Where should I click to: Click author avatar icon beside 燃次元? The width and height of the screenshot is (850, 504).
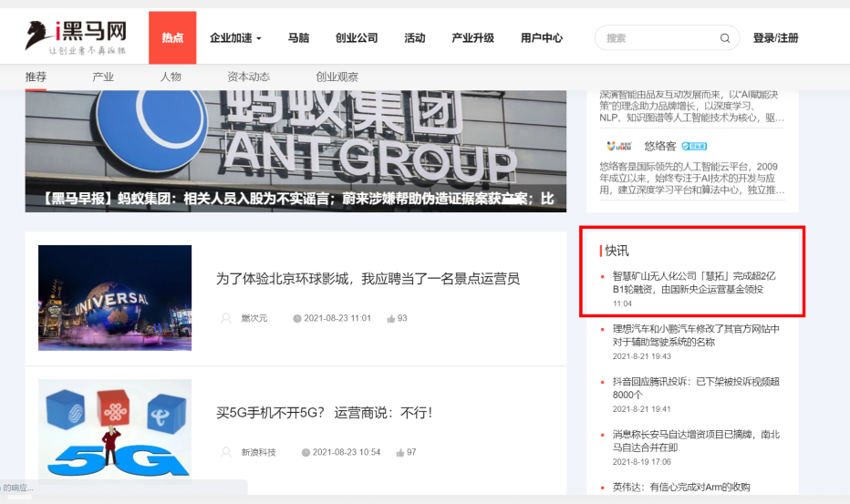click(226, 318)
